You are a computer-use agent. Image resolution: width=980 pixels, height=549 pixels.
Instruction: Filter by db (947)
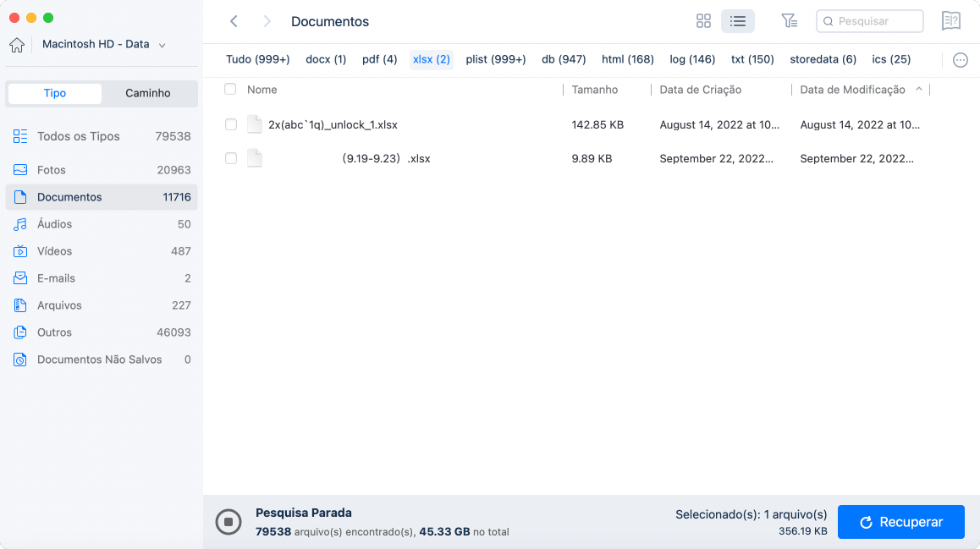pyautogui.click(x=564, y=59)
